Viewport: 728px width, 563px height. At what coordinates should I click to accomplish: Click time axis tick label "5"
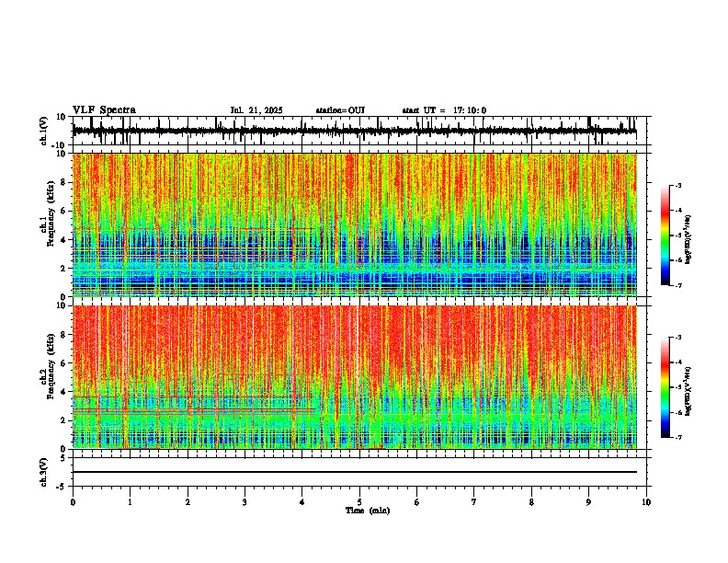tap(359, 502)
